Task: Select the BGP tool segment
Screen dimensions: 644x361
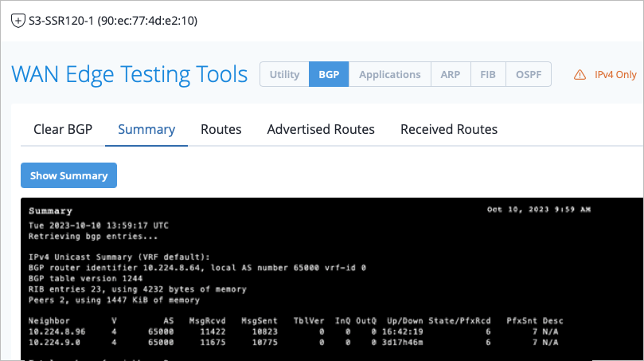Action: 329,74
